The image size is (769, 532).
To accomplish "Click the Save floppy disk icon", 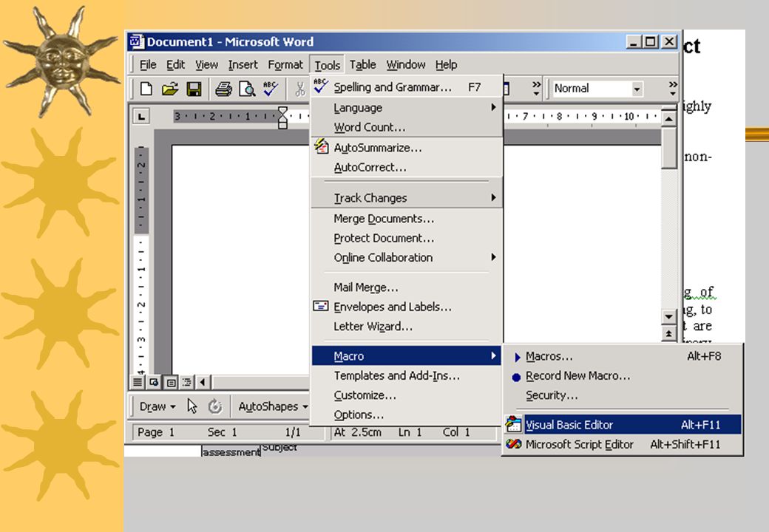I will click(x=194, y=89).
